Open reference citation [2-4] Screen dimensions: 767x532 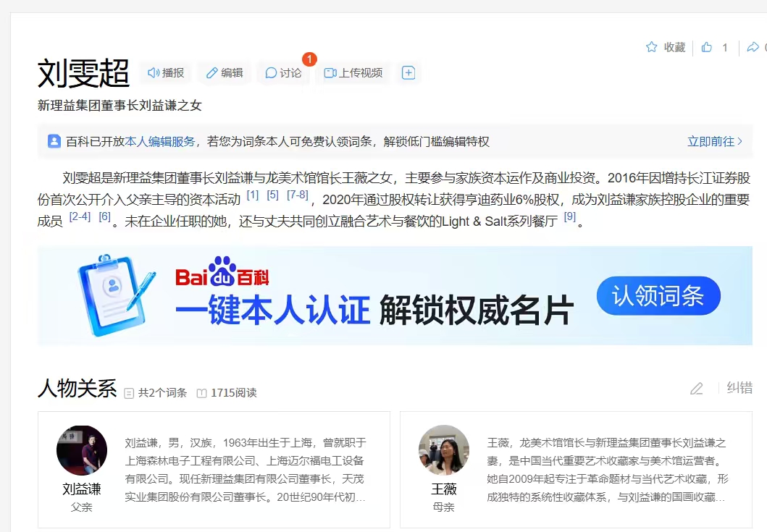80,216
